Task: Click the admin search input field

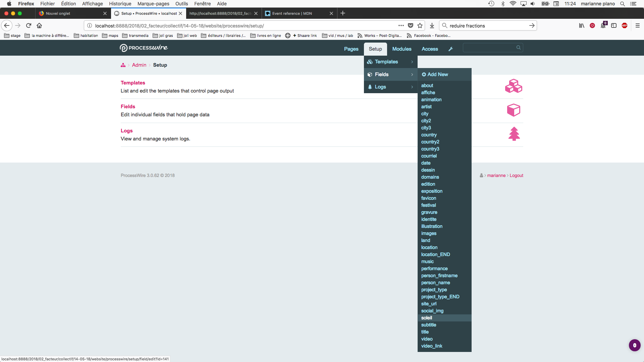Action: tap(489, 48)
